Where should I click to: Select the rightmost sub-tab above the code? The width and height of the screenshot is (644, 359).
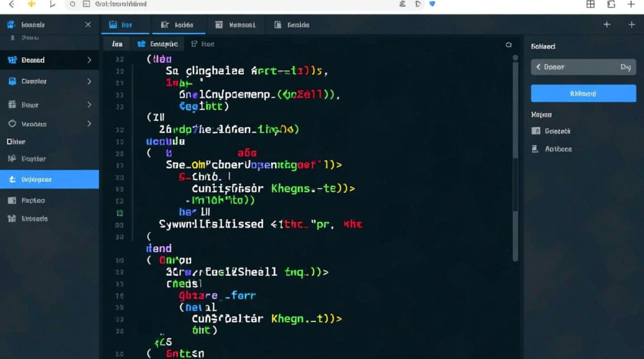203,44
